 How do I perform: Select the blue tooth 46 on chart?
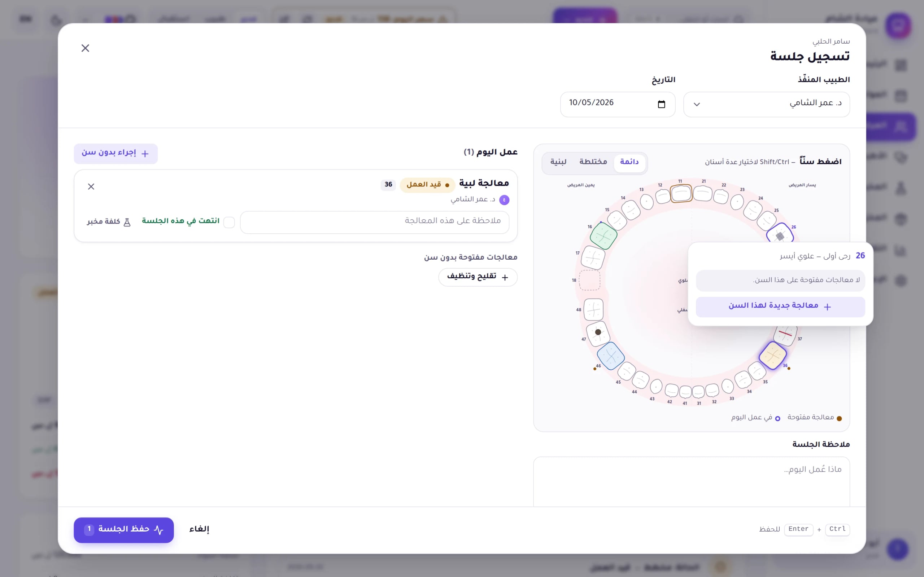coord(611,356)
